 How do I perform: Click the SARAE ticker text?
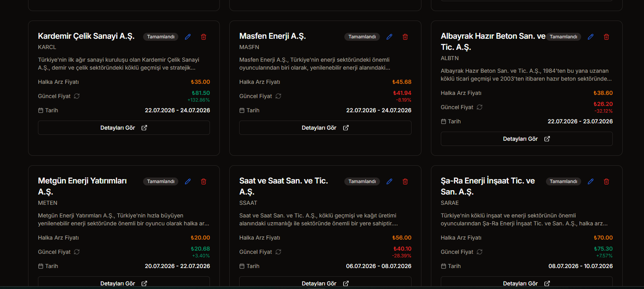pyautogui.click(x=450, y=203)
